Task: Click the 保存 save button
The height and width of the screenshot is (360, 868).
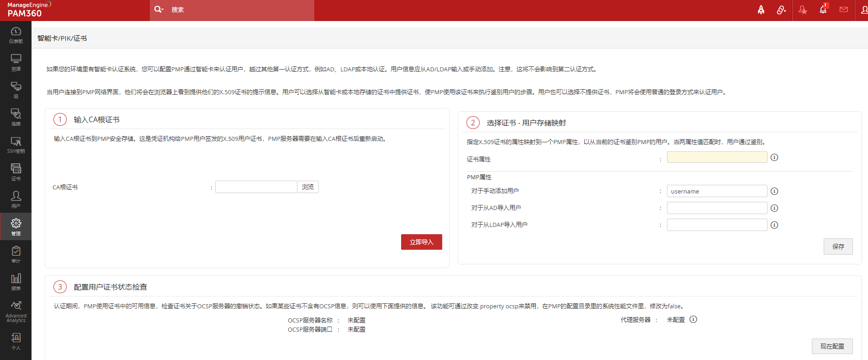Action: click(x=838, y=247)
